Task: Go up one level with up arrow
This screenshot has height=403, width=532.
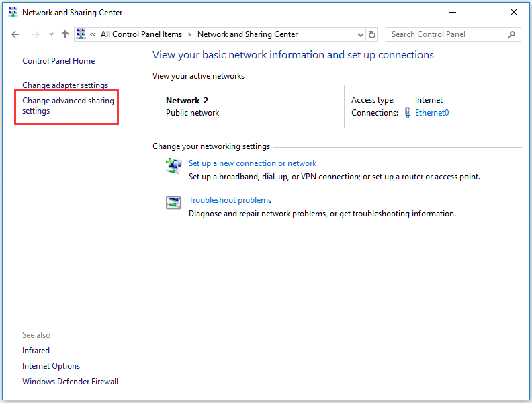Action: tap(65, 34)
